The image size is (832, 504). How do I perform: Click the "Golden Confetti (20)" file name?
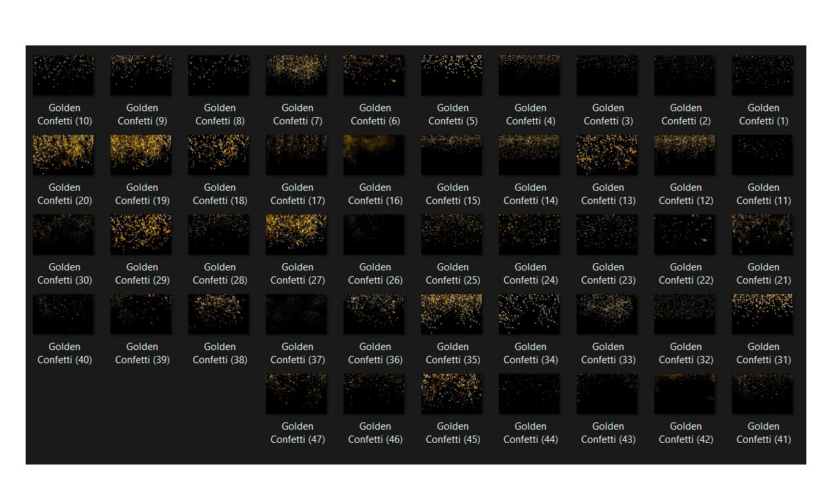[x=65, y=194]
